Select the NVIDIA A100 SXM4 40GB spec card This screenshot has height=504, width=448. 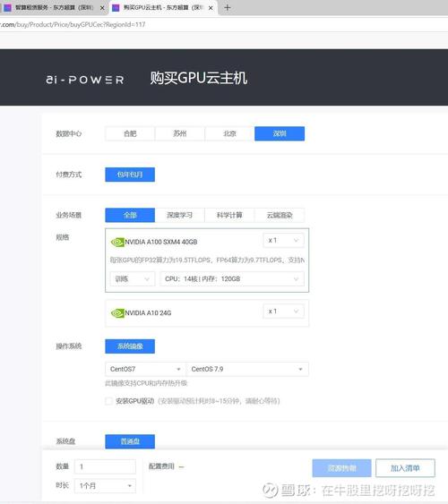[x=207, y=261]
